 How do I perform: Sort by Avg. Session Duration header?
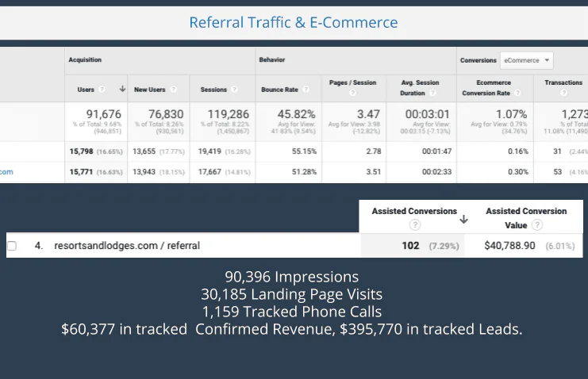(420, 88)
